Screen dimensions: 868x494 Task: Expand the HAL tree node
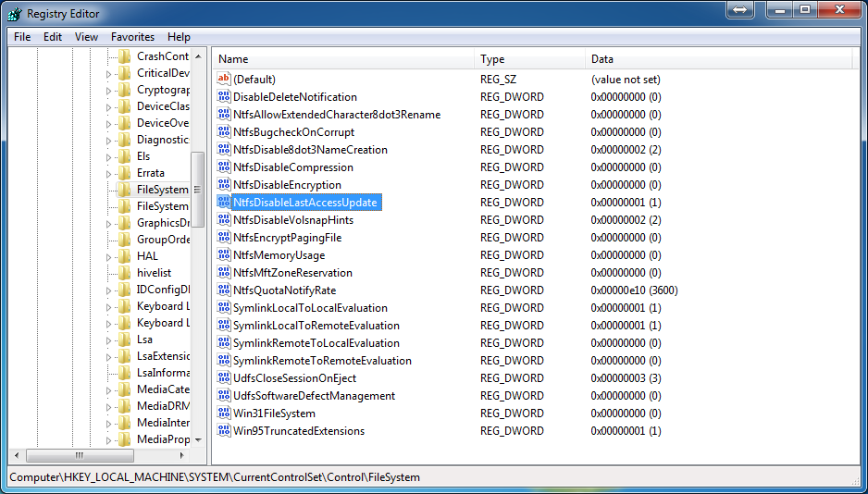click(x=108, y=256)
